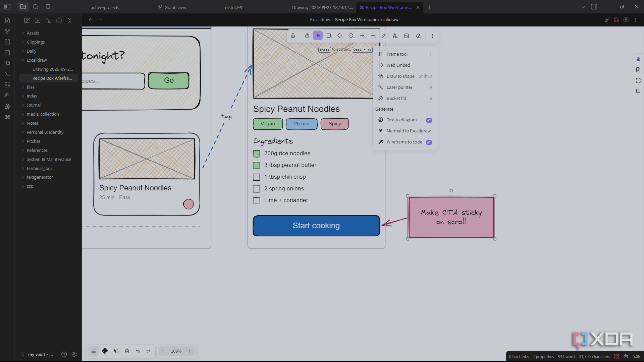
Task: Toggle the canvas lock icon
Action: point(293,36)
